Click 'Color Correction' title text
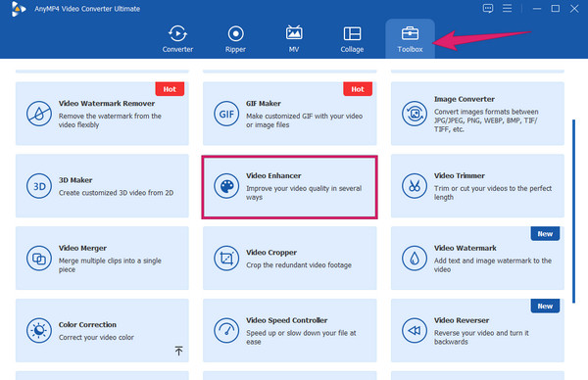The image size is (588, 380). pos(87,325)
